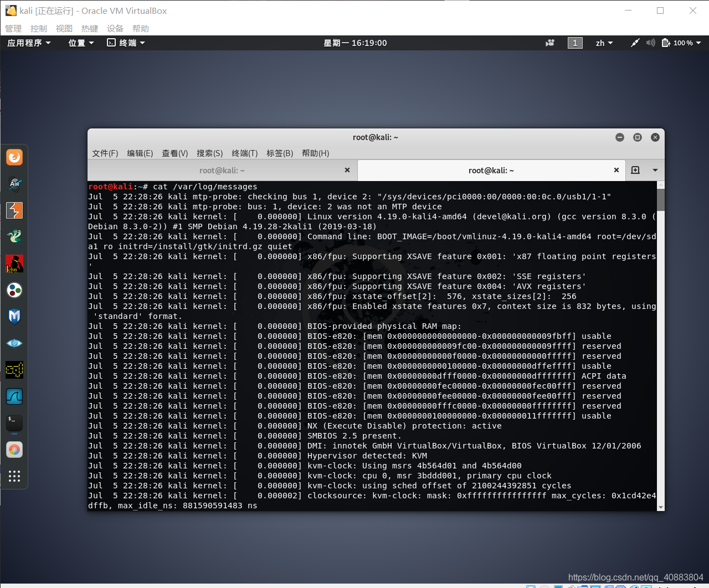Select workspace 1 indicator
This screenshot has height=588, width=709.
click(x=575, y=43)
